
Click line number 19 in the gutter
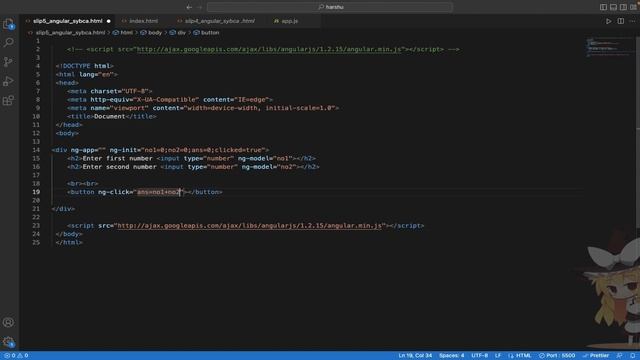(36, 192)
